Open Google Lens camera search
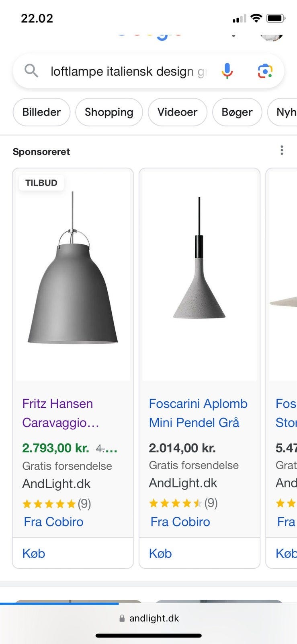The image size is (297, 644). tap(265, 71)
